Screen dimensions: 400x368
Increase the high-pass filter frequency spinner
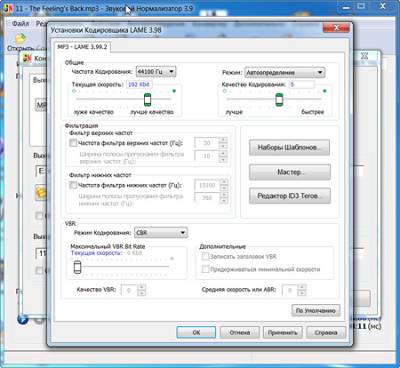pyautogui.click(x=223, y=140)
